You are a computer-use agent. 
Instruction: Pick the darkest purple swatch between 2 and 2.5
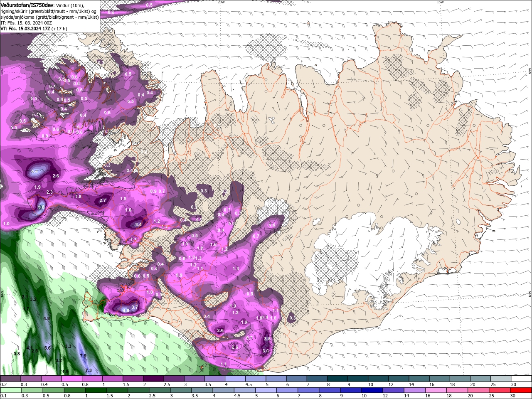[x=153, y=379]
